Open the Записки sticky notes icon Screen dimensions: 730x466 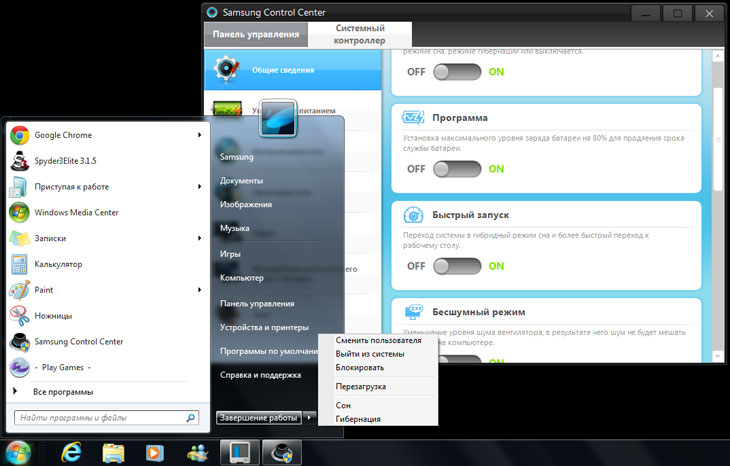pos(20,238)
